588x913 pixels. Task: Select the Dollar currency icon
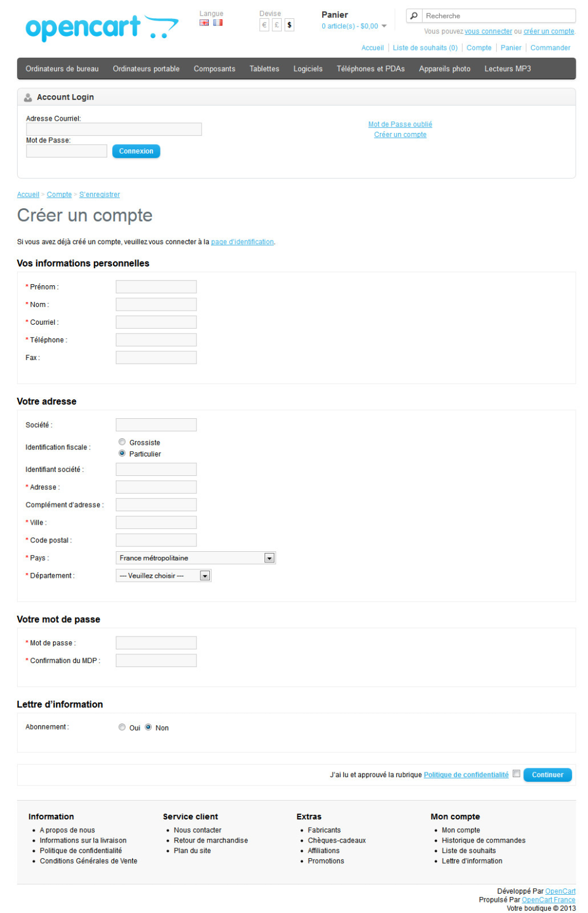tap(289, 25)
